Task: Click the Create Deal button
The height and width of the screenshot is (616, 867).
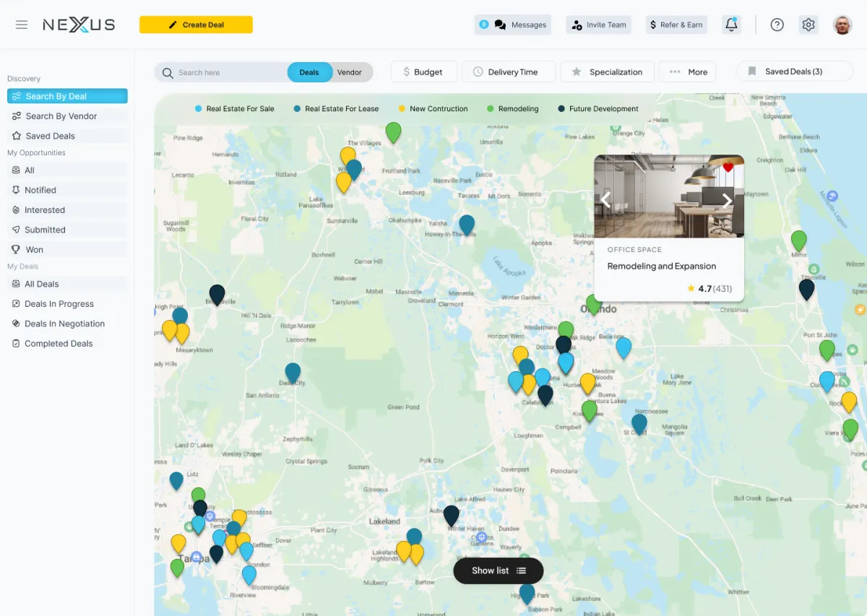Action: 196,25
